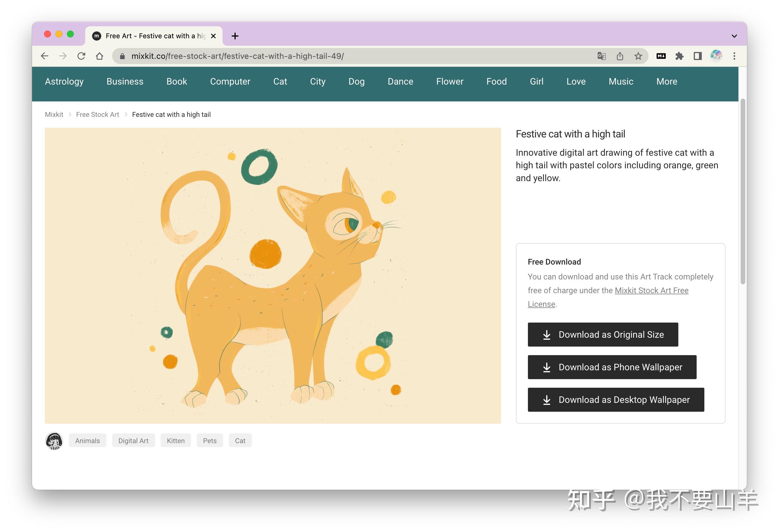Open the Business category
This screenshot has width=779, height=532.
click(125, 81)
